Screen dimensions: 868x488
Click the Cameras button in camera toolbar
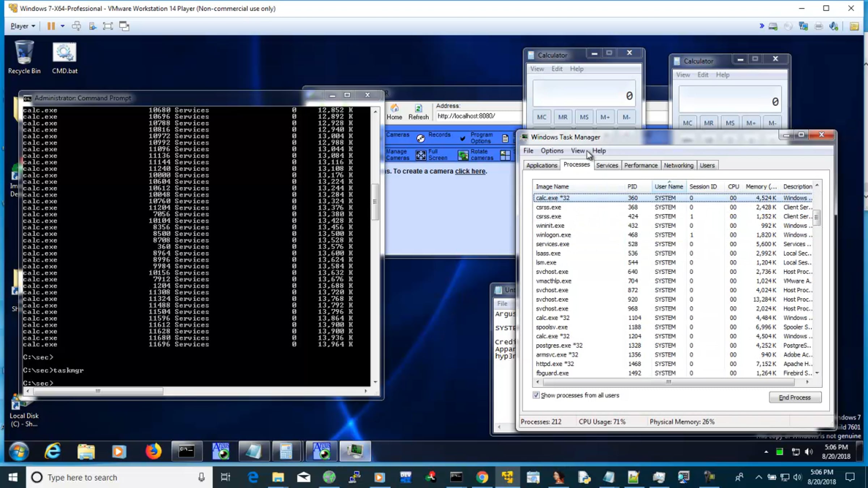[397, 134]
